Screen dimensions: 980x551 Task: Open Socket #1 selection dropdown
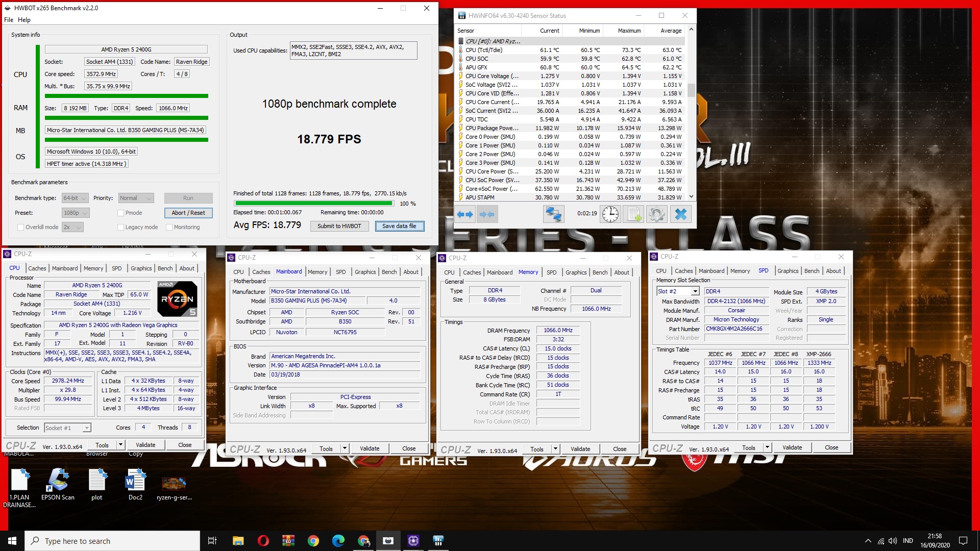coord(67,428)
